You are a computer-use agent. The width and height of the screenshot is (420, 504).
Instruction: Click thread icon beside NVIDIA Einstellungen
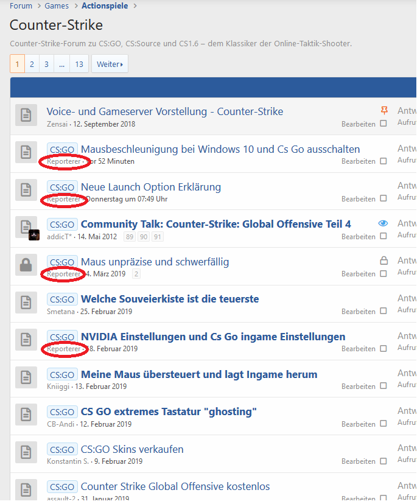26,340
